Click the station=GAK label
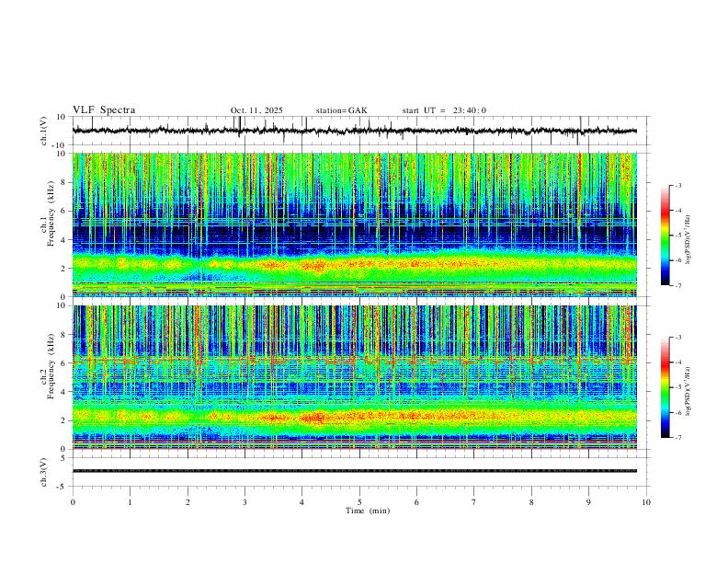Viewport: 728px width, 563px height. pyautogui.click(x=341, y=110)
